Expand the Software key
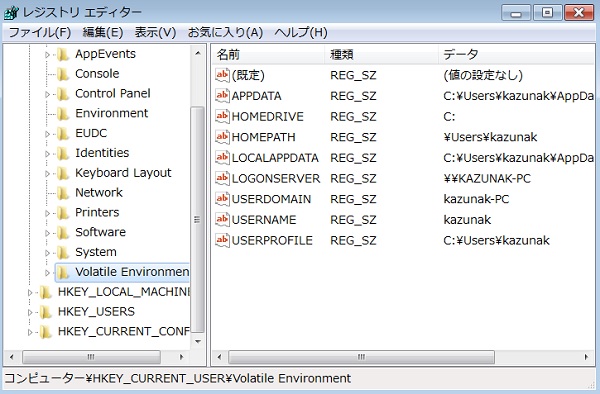600x394 pixels. 47,233
